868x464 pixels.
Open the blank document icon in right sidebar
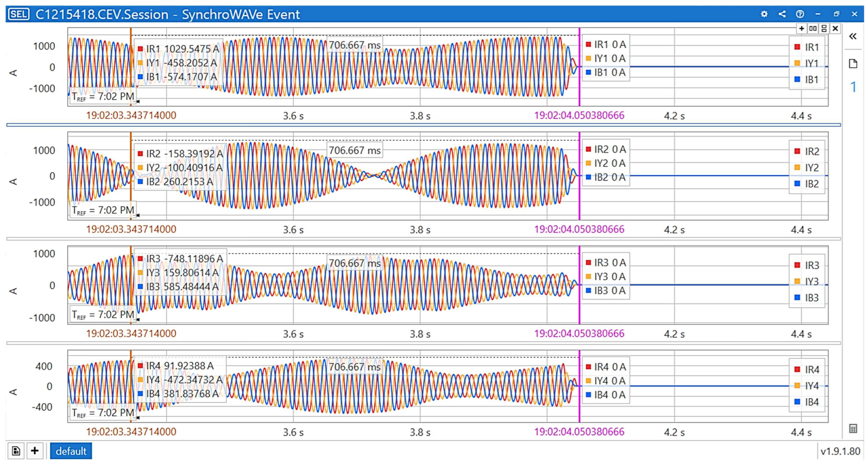tap(853, 63)
